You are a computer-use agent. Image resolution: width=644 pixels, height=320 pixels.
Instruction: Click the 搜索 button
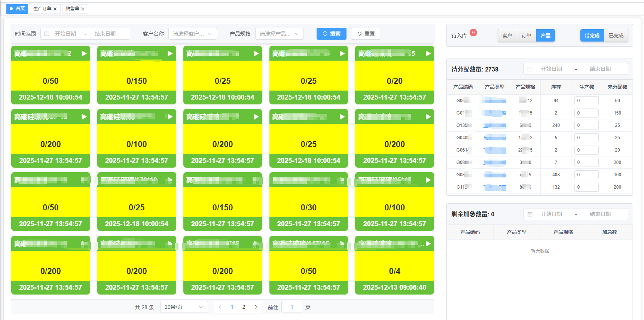331,34
